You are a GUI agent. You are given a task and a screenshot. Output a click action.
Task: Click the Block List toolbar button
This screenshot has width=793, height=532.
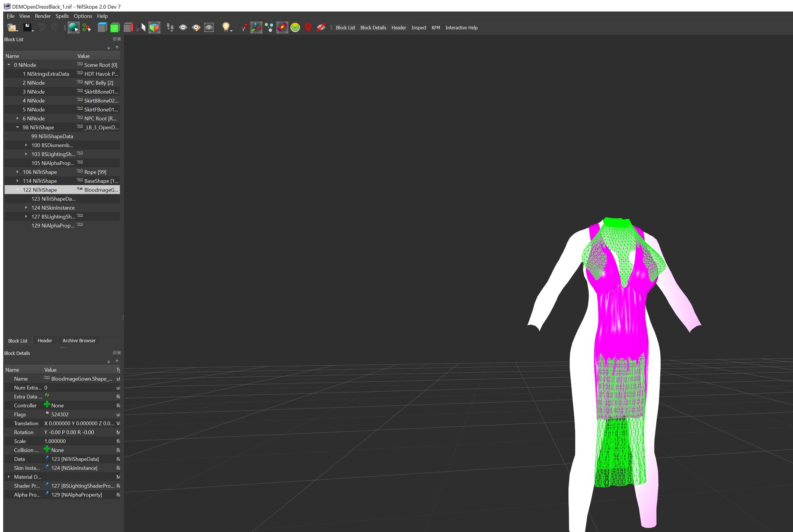coord(345,28)
